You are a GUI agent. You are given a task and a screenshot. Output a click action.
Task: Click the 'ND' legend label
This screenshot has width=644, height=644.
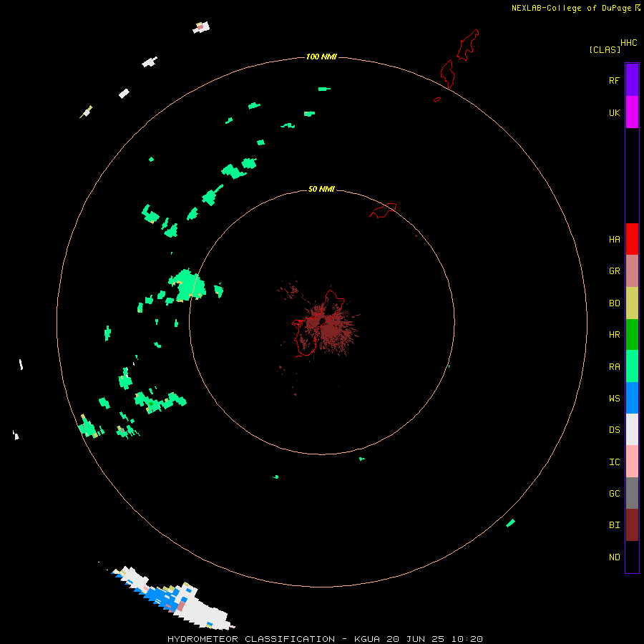click(614, 557)
